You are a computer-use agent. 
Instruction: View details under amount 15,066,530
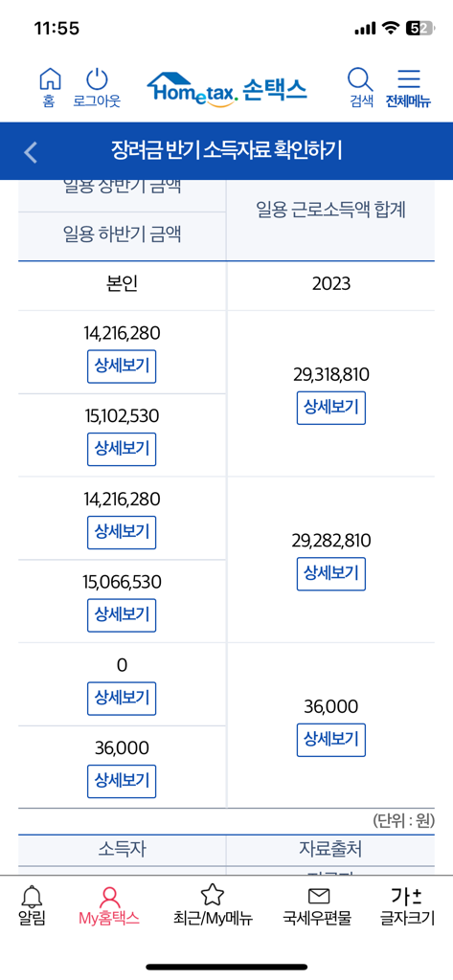122,615
